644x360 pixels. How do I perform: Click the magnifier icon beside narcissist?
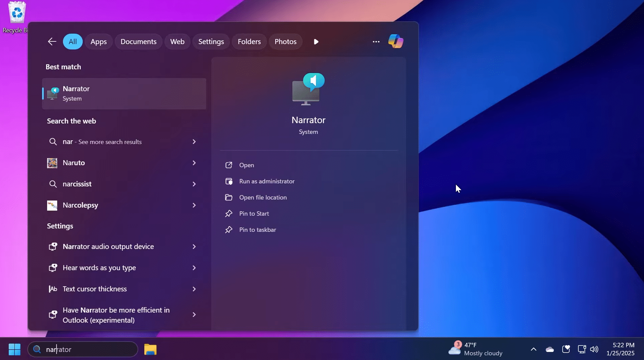tap(53, 184)
